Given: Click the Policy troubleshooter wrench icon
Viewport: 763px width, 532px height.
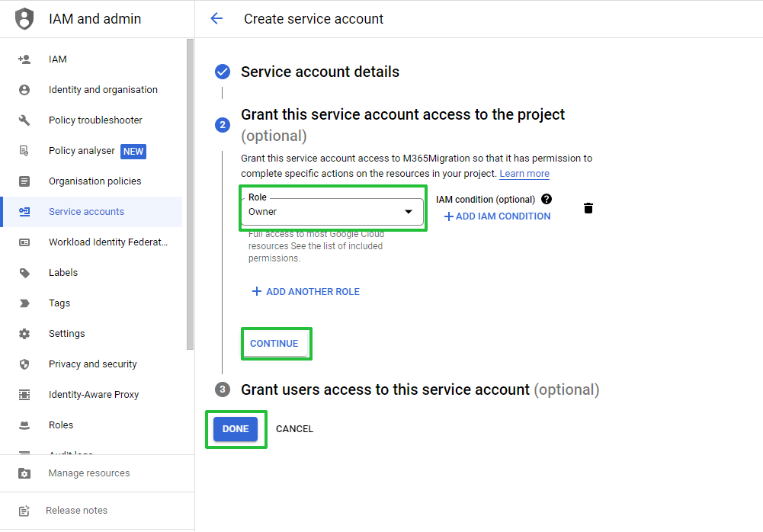Looking at the screenshot, I should point(24,120).
